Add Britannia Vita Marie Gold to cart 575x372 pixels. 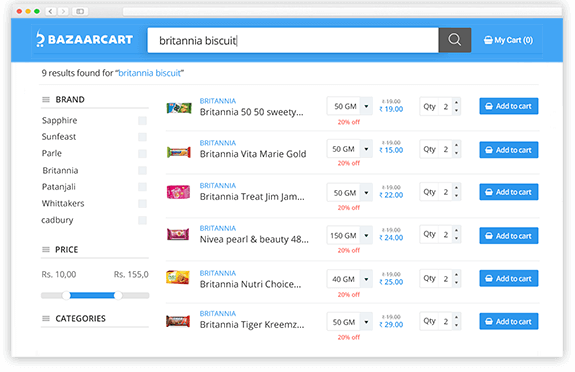(x=509, y=150)
